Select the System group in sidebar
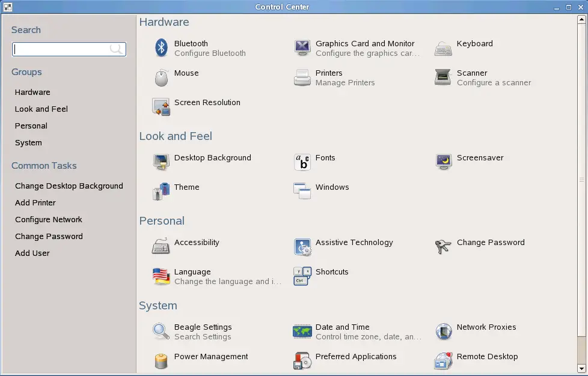 [x=28, y=143]
